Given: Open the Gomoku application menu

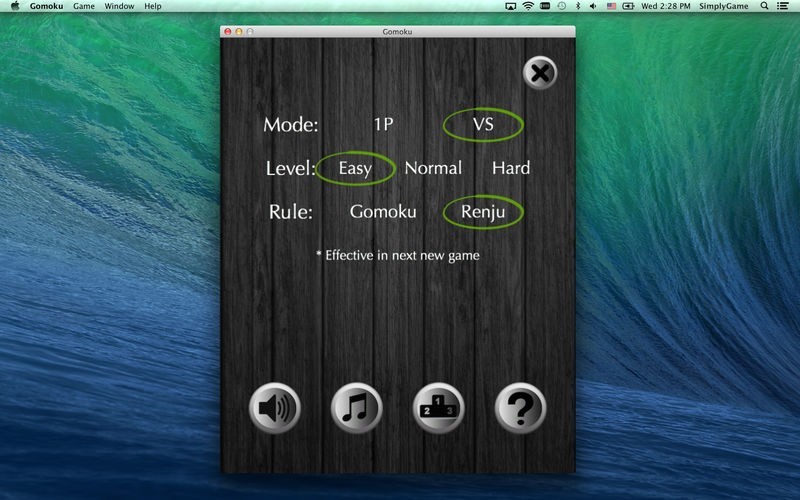Looking at the screenshot, I should [x=46, y=7].
